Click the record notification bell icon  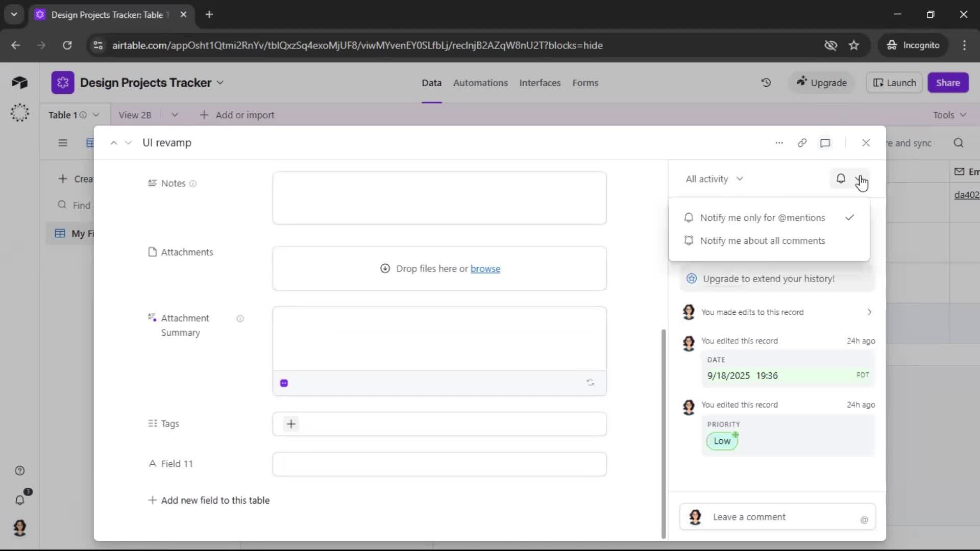(841, 179)
